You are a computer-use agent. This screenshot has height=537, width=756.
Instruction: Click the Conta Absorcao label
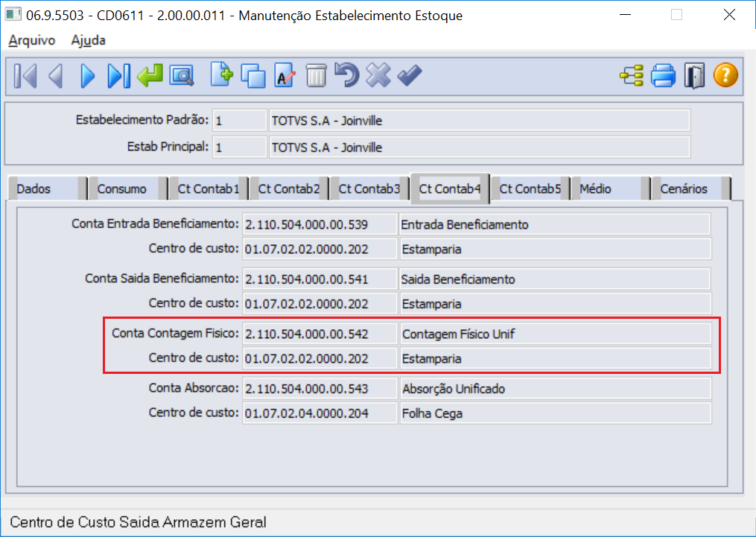click(194, 388)
